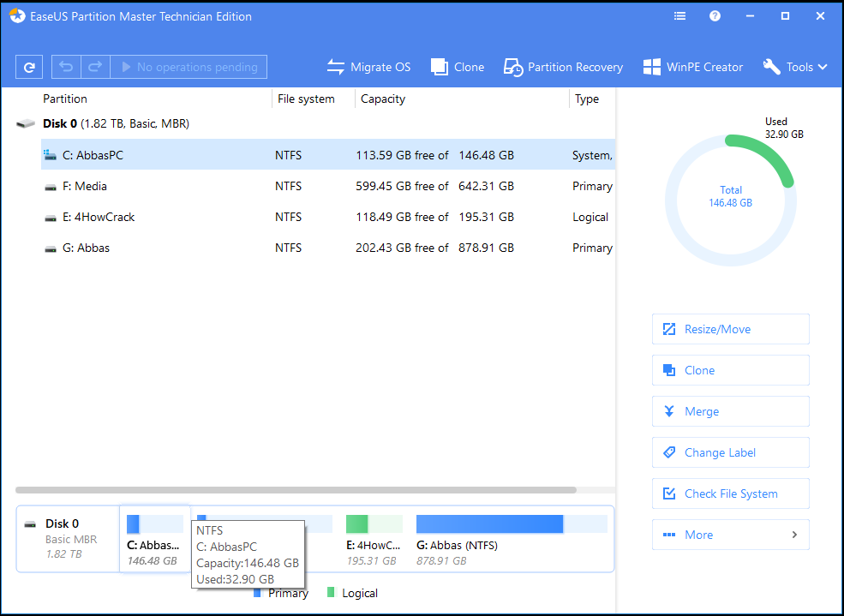Select the C: Abbas block in disk map
The width and height of the screenshot is (844, 616).
point(154,539)
